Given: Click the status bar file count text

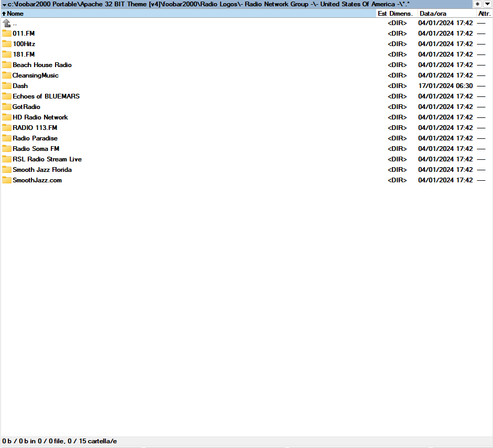Looking at the screenshot, I should point(59,441).
